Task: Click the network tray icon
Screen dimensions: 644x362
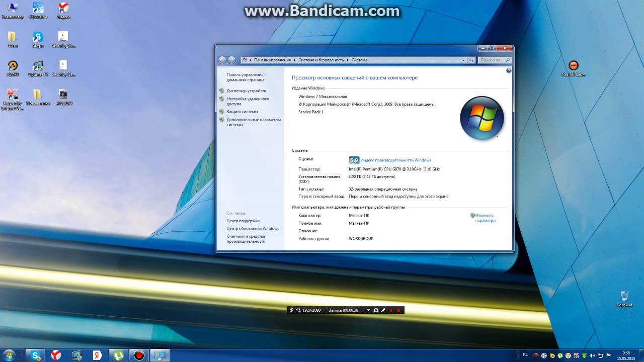Action: click(601, 355)
